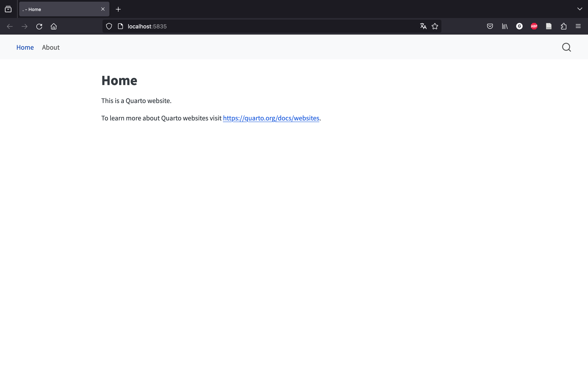Open the Firefox hamburger application menu

click(578, 26)
